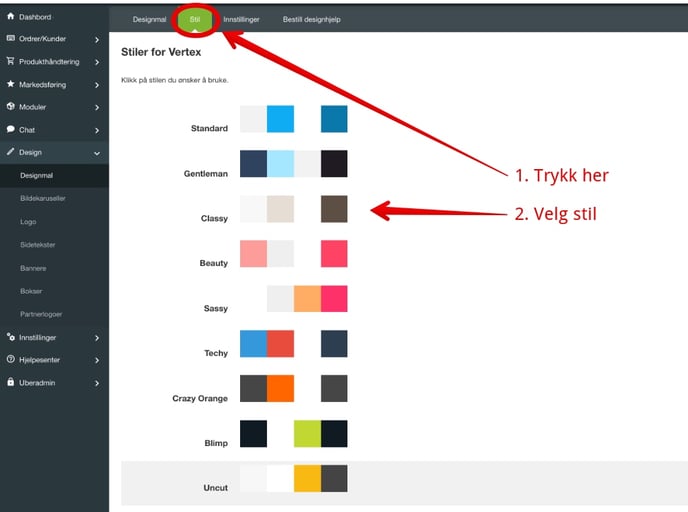Click the Moduler cube icon

[11, 106]
